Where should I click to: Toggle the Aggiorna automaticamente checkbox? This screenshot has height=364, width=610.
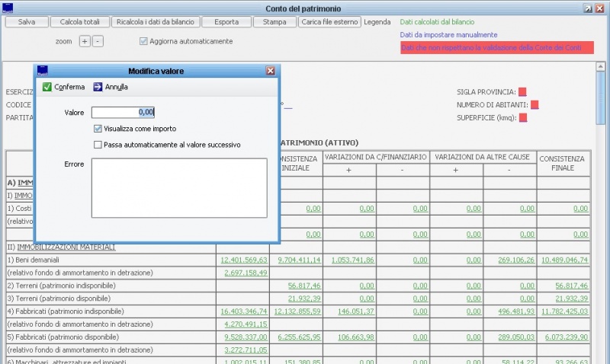tap(143, 41)
